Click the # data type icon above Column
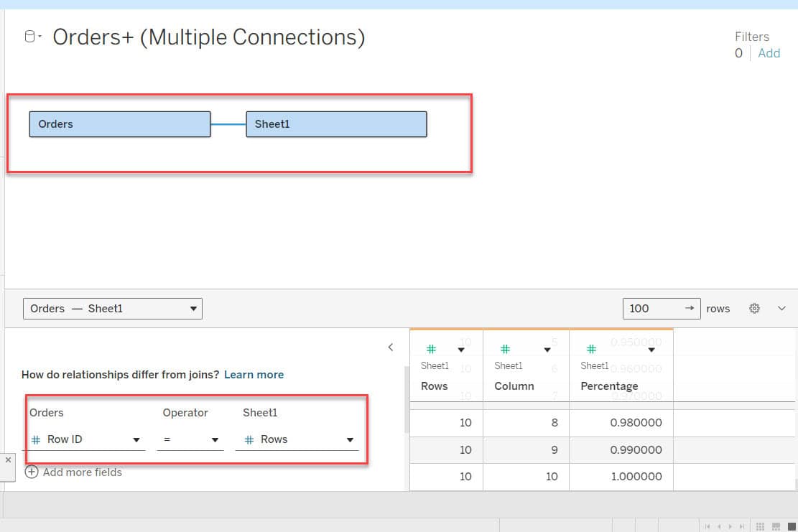 [x=505, y=350]
